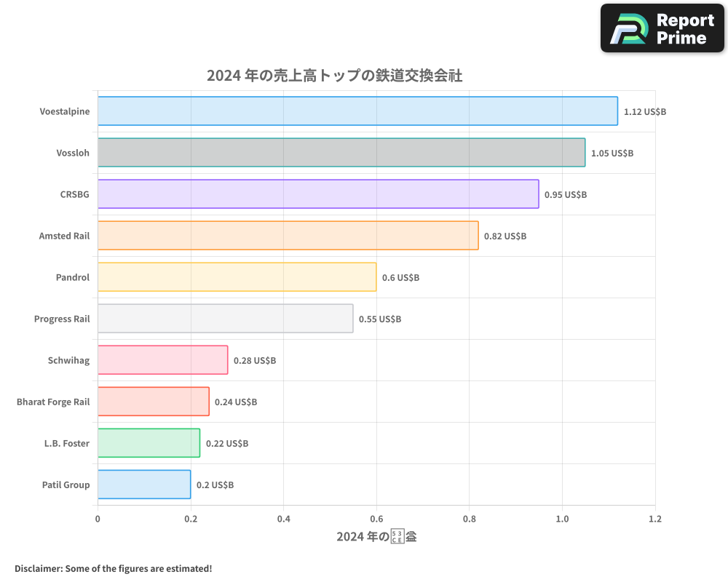Select the Pandrol yellow bar
The height and width of the screenshot is (582, 728).
236,277
